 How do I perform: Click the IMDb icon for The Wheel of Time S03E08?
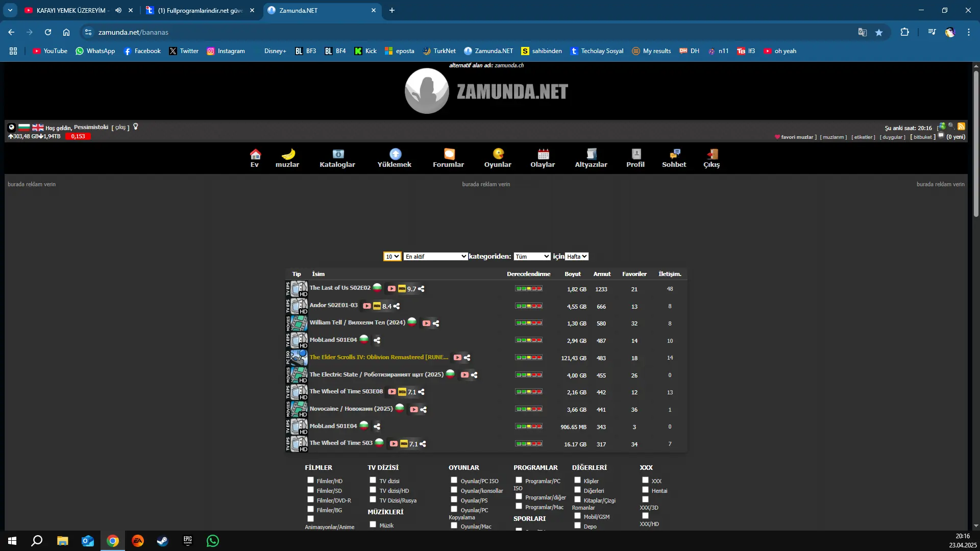[402, 392]
